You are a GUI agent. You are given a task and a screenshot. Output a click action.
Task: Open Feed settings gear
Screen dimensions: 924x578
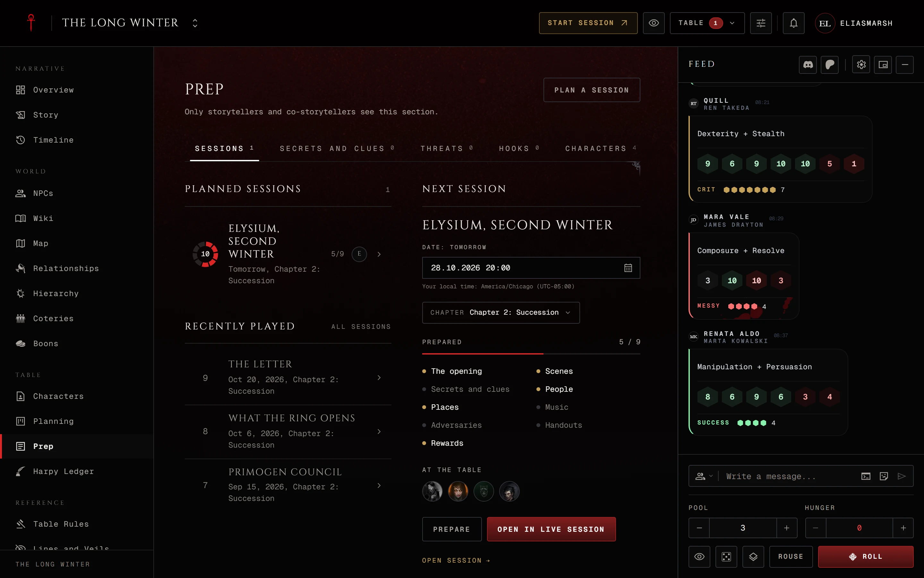861,65
